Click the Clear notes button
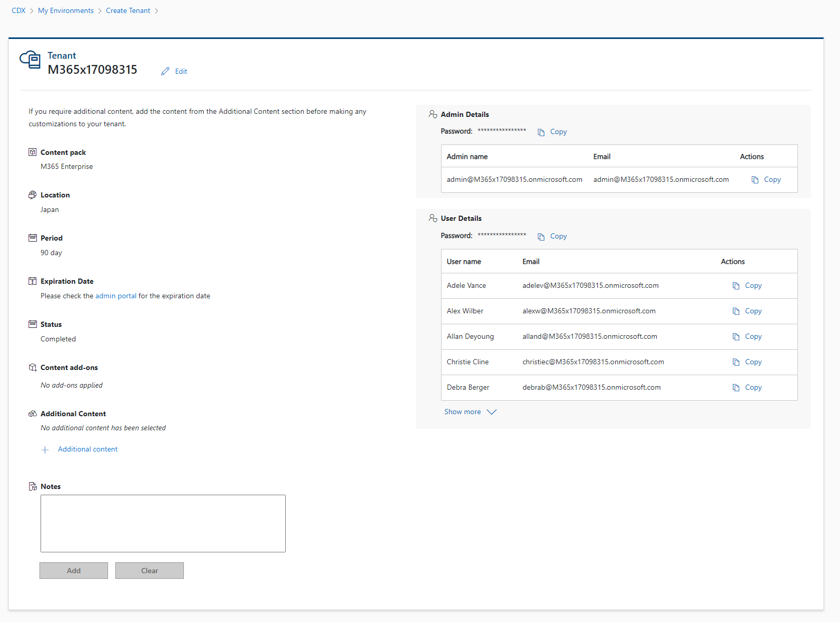The width and height of the screenshot is (840, 622). coord(150,571)
